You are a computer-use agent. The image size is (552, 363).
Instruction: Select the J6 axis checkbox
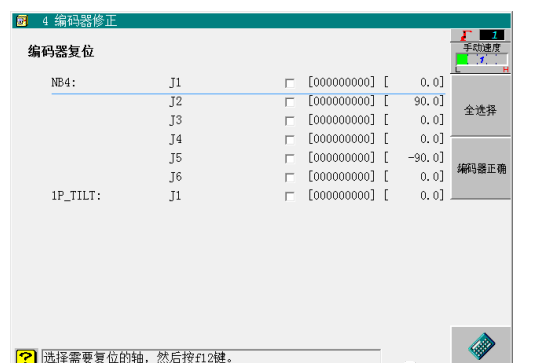pos(290,177)
